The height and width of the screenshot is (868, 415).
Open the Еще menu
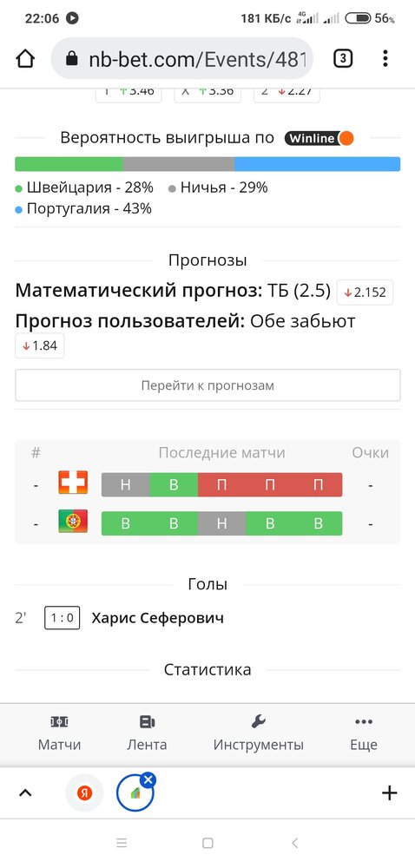click(x=364, y=733)
